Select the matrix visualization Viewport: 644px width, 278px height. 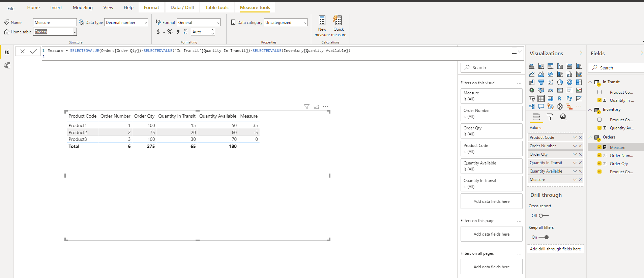(551, 98)
